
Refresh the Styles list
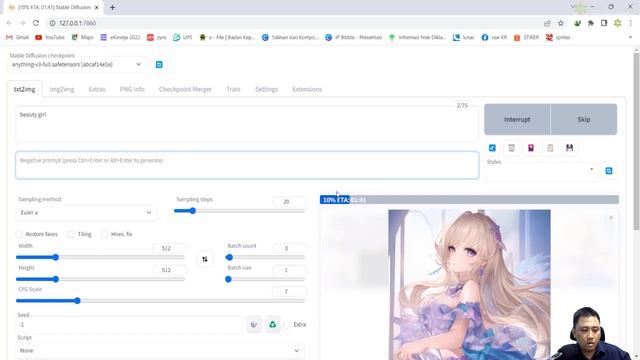609,171
